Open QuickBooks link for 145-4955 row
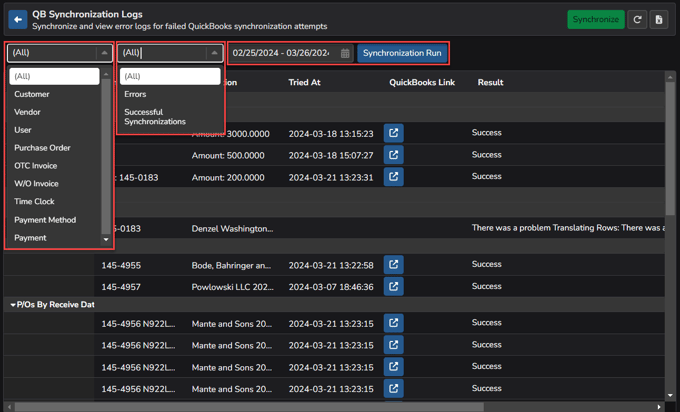 (x=393, y=265)
